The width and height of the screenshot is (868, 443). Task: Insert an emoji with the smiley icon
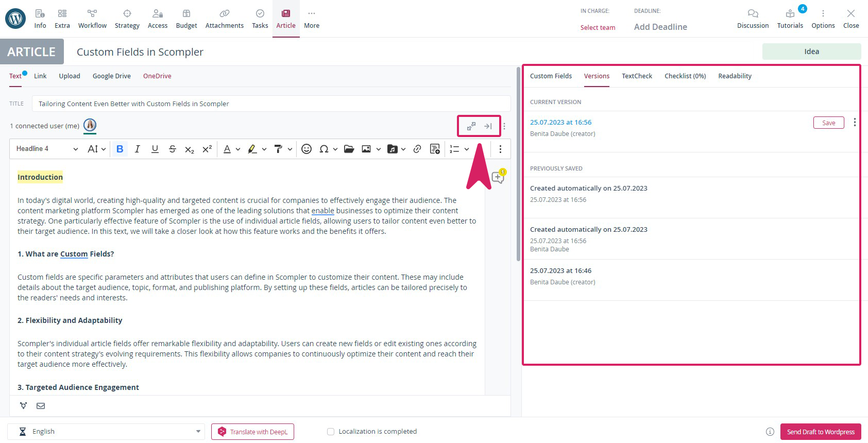[307, 149]
